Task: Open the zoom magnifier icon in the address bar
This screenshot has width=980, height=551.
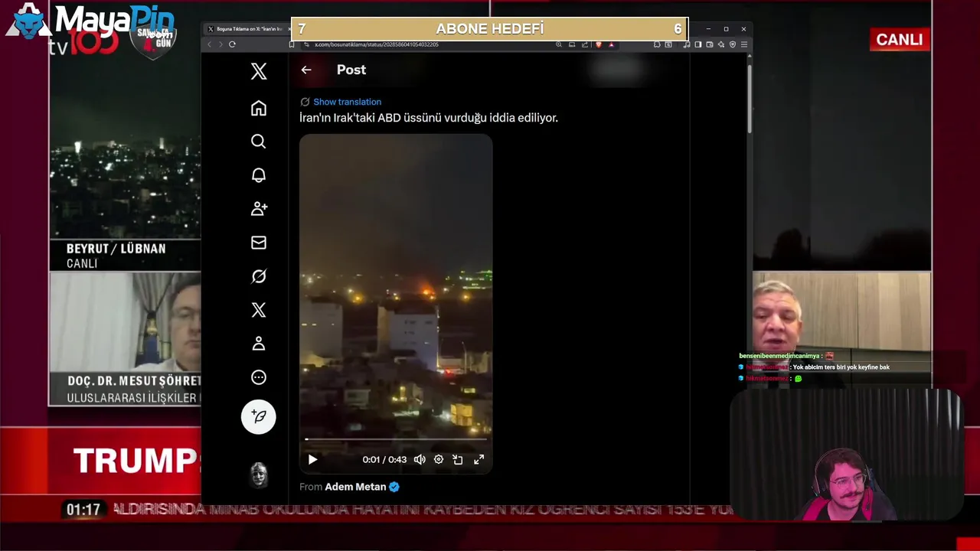Action: tap(559, 44)
